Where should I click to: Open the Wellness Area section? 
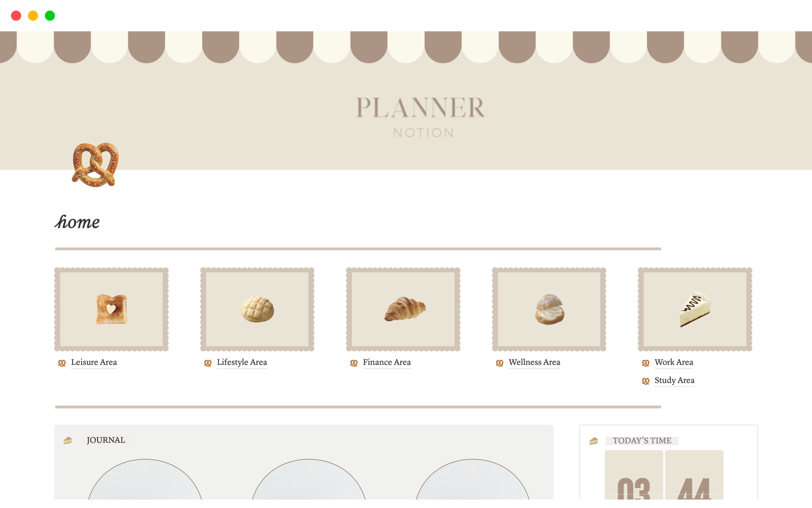tap(533, 362)
